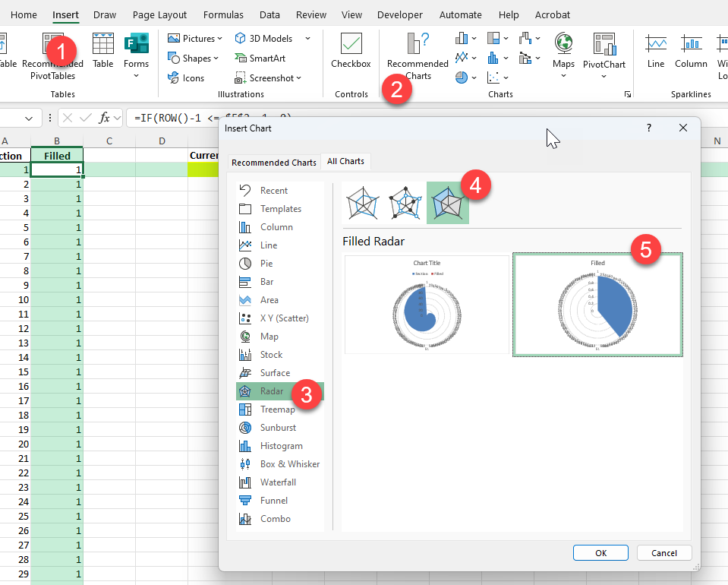The height and width of the screenshot is (585, 728).
Task: Click the formula bar cancel X icon
Action: [68, 118]
